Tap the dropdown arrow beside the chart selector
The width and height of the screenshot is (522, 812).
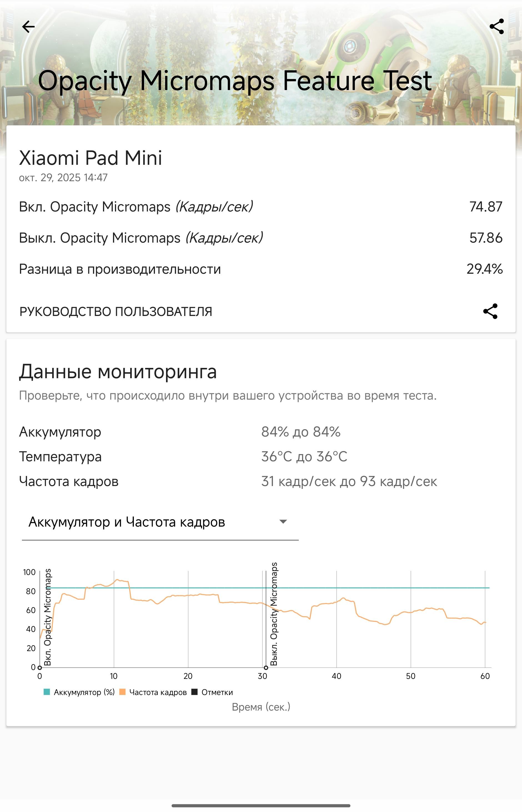coord(283,522)
